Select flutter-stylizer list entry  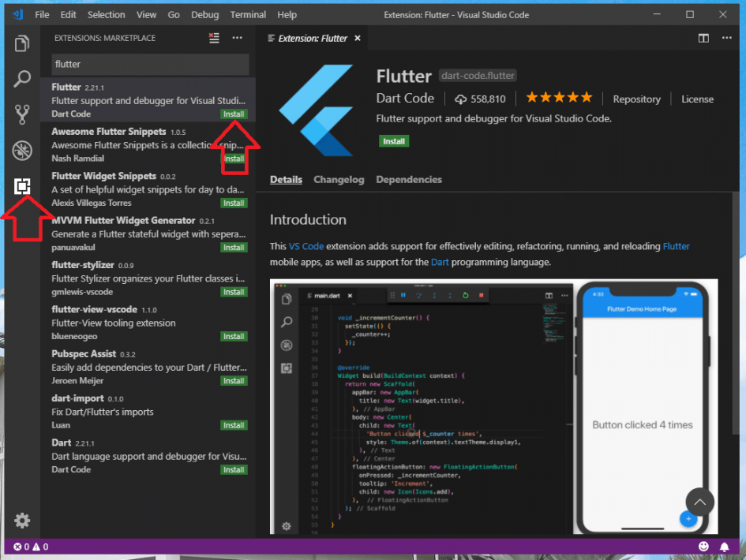[148, 278]
